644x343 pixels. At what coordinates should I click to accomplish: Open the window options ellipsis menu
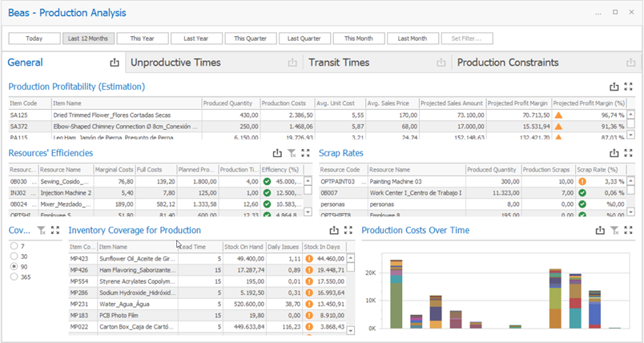click(597, 13)
